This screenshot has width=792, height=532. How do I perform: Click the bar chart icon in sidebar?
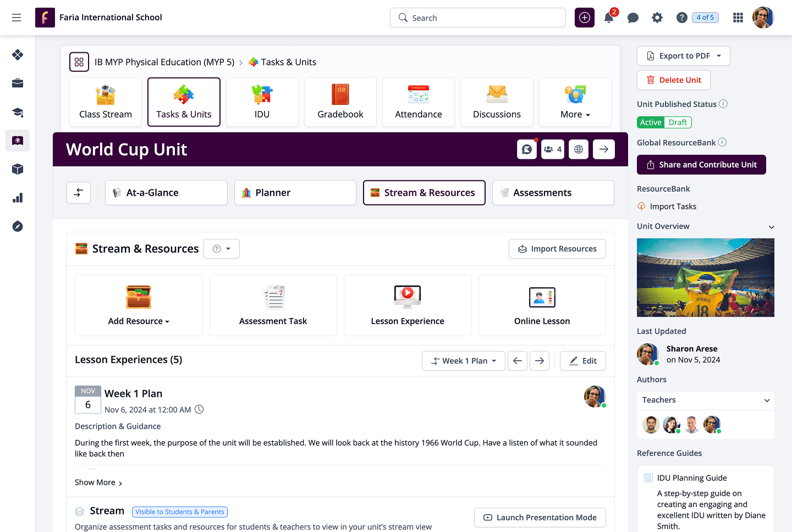point(18,198)
